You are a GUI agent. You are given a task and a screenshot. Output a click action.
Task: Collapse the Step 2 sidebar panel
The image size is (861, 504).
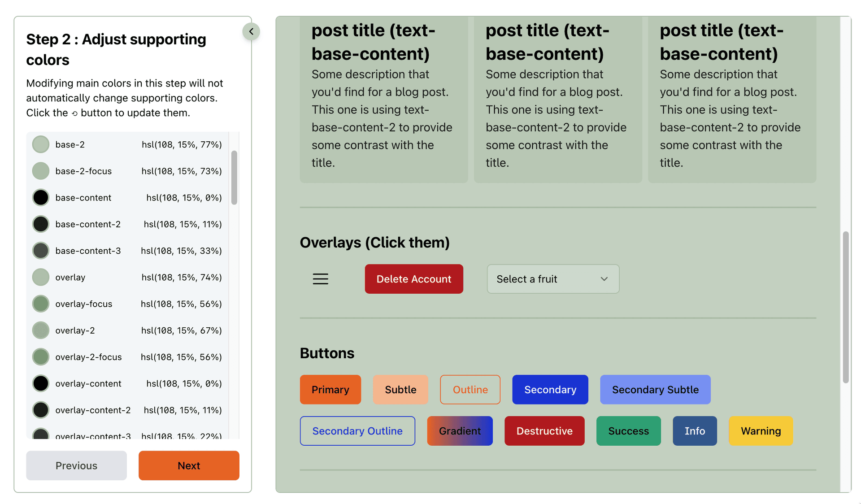(x=251, y=31)
